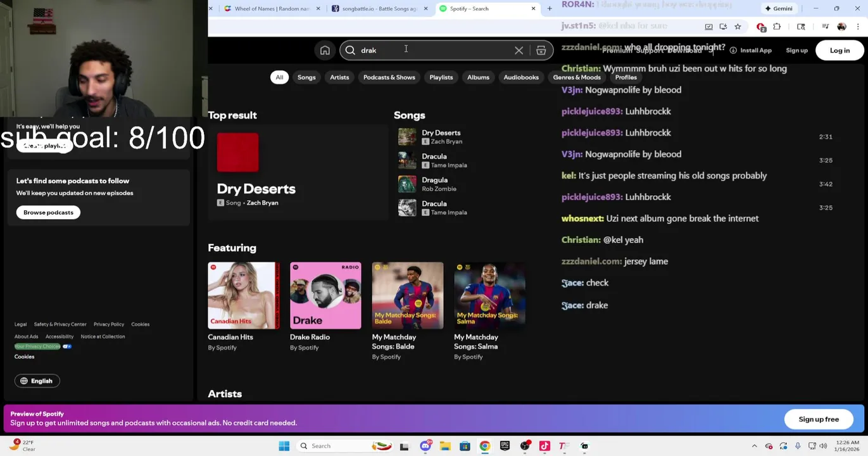The image size is (868, 456).
Task: Open the Chrome profile avatar
Action: pos(841,27)
